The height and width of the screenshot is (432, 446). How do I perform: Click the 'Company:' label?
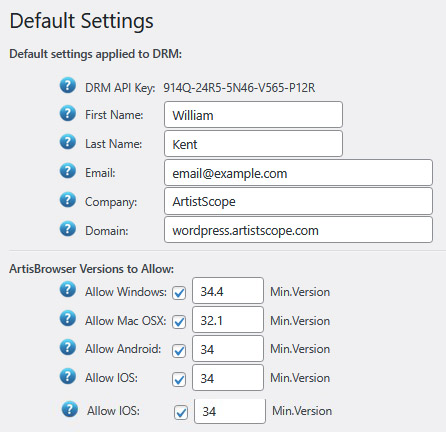point(111,202)
